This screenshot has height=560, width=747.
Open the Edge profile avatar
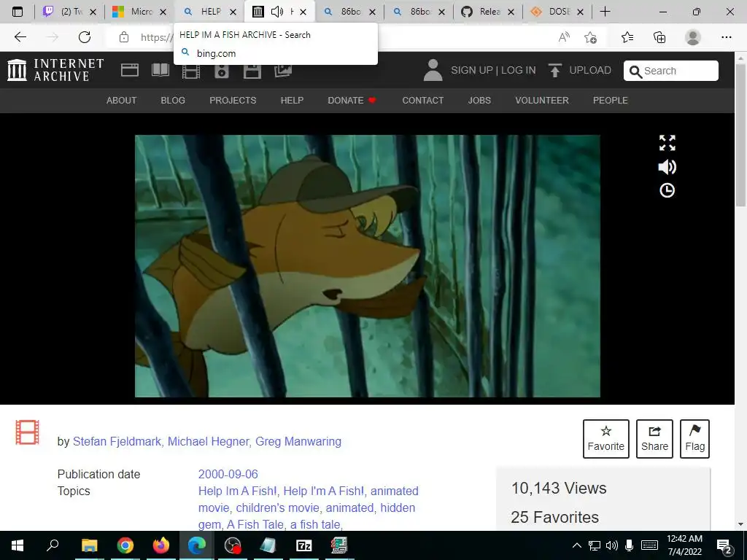click(693, 37)
